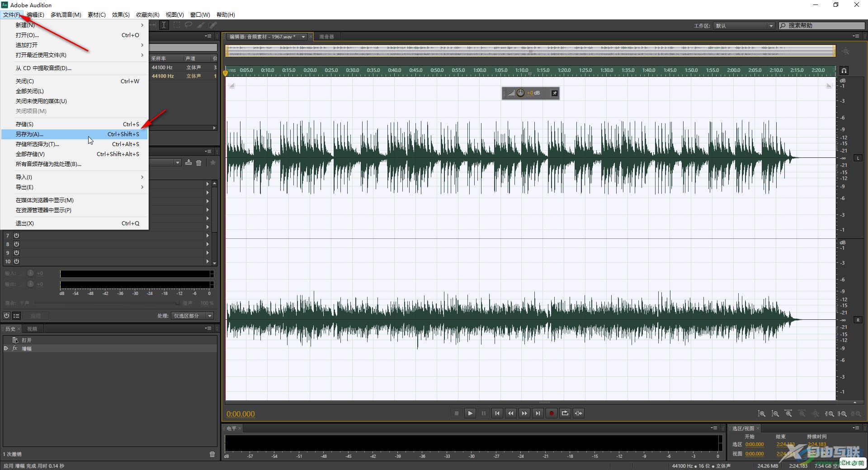This screenshot has width=868, height=470.
Task: Select the Lasso Selection tool
Action: click(189, 25)
